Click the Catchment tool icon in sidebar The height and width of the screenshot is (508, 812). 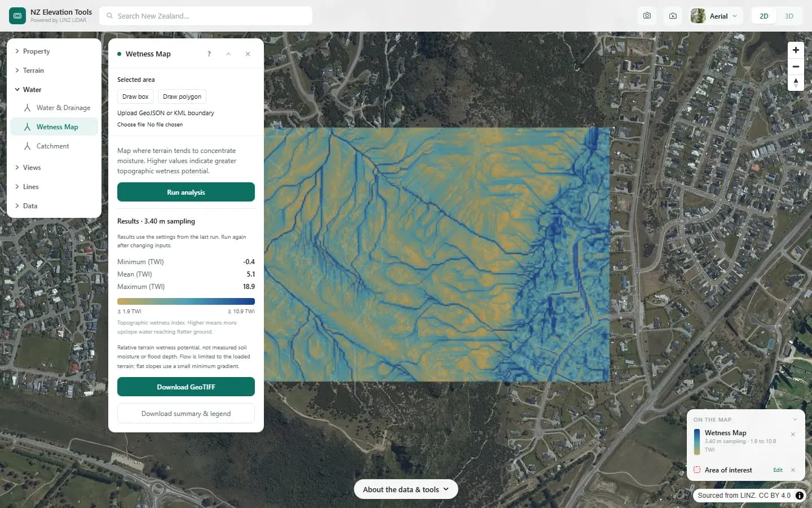click(x=27, y=146)
